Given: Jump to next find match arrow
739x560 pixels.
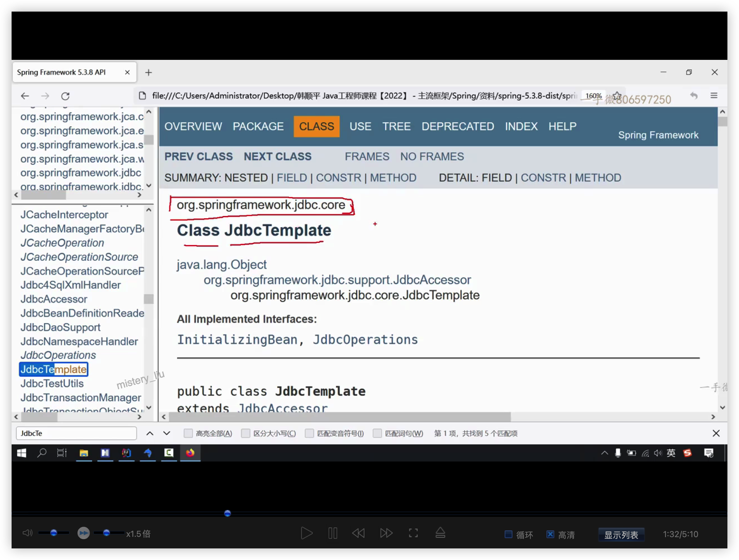Looking at the screenshot, I should click(x=167, y=434).
